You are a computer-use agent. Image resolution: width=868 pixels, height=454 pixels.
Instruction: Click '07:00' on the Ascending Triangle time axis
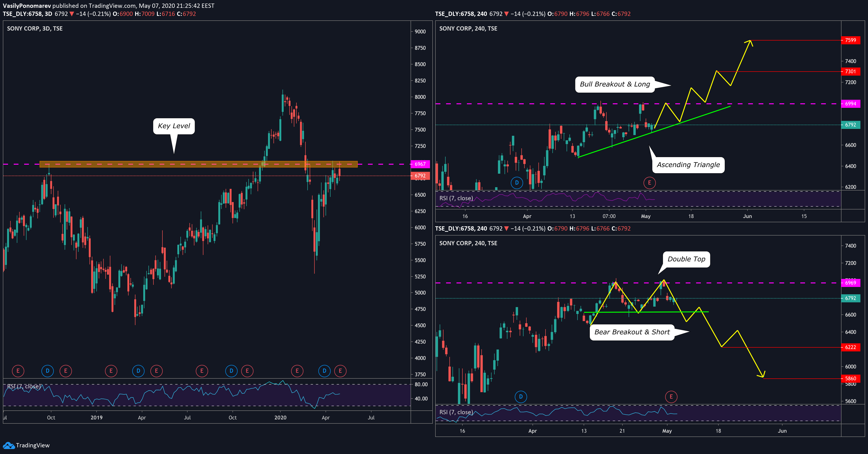click(x=609, y=217)
